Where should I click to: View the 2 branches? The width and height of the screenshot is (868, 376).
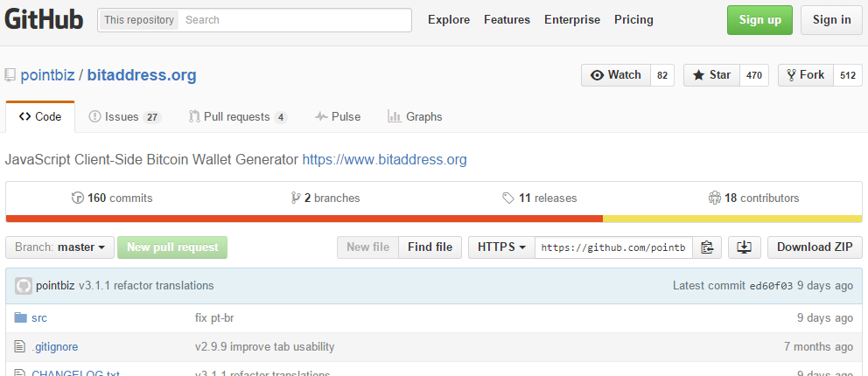coord(325,198)
